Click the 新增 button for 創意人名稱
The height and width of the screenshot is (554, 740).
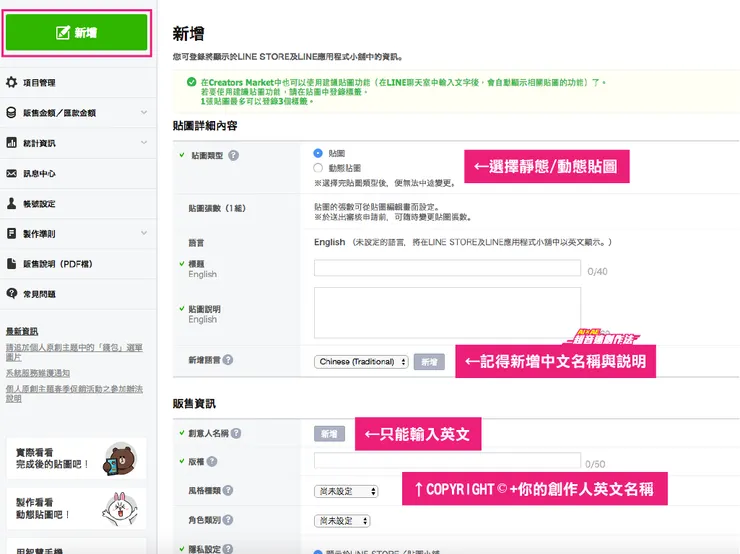point(329,434)
